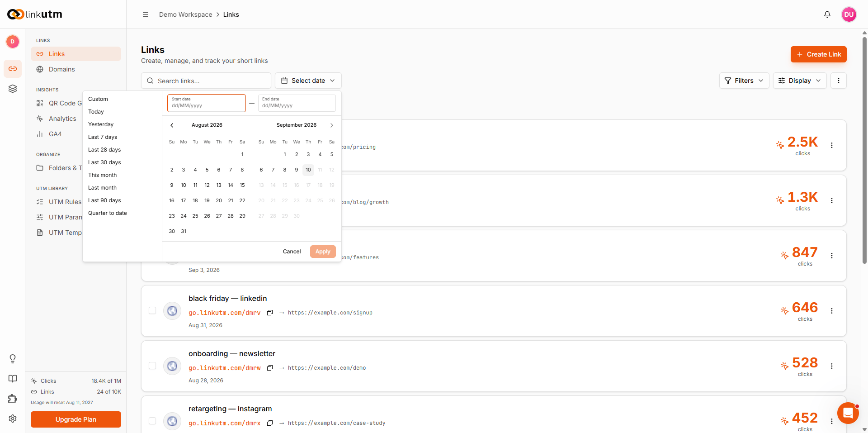Image resolution: width=868 pixels, height=433 pixels.
Task: Open the page's three-dot options menu
Action: click(839, 81)
